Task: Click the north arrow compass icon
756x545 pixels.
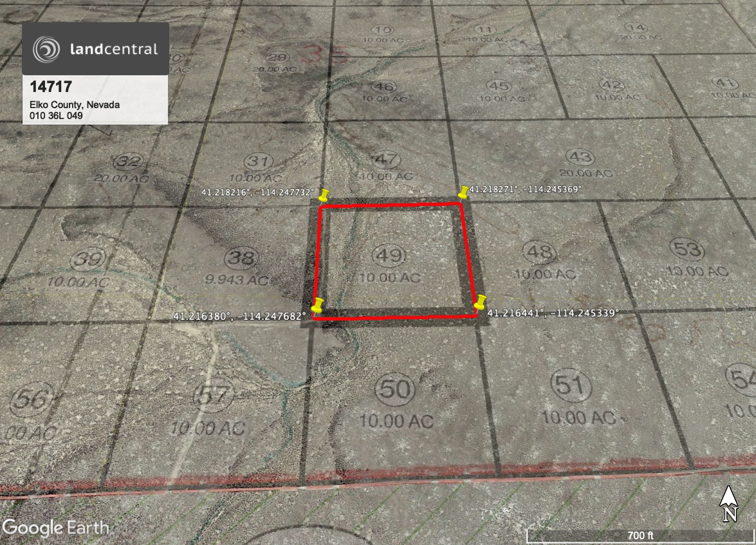Action: coord(728,503)
